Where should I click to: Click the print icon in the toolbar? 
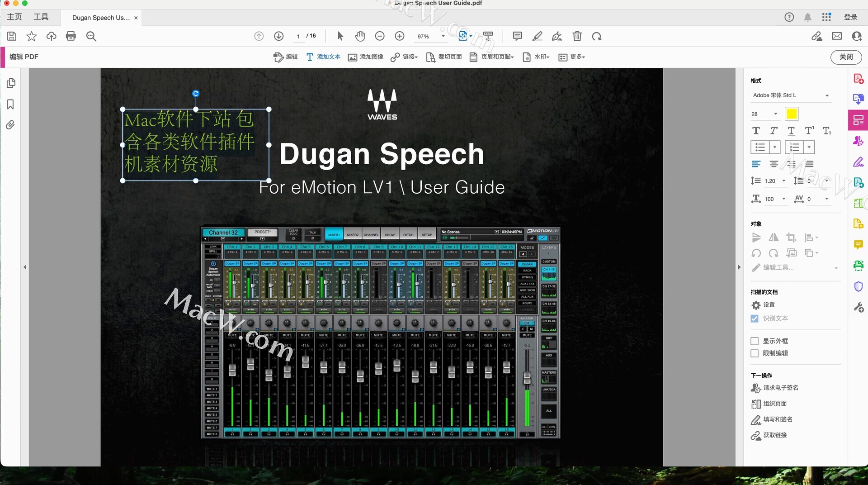71,36
